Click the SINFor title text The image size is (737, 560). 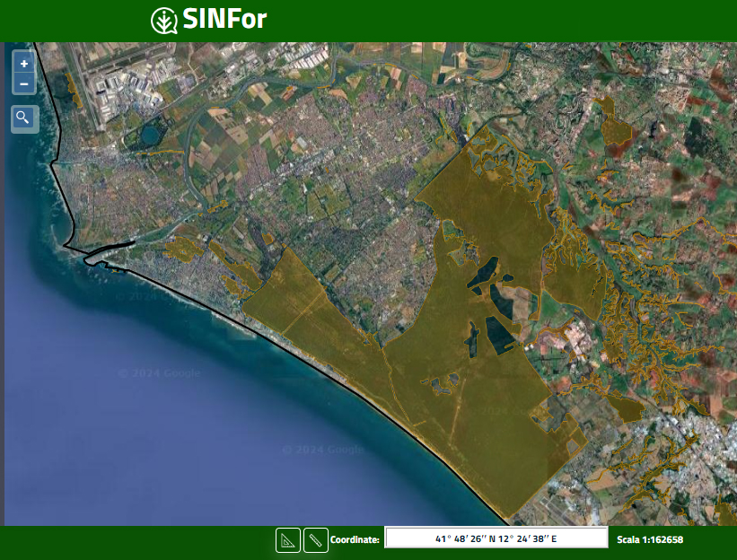pyautogui.click(x=224, y=20)
